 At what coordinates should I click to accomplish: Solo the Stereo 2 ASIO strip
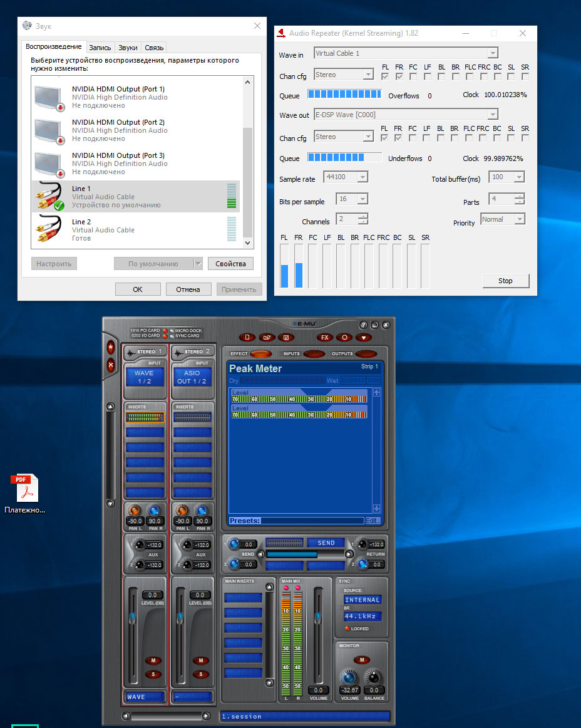(x=200, y=674)
